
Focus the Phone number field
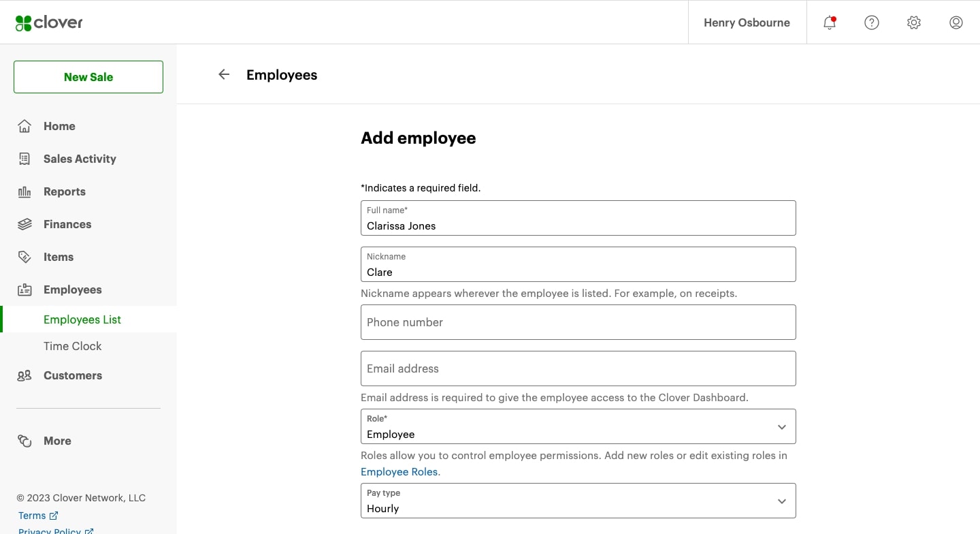578,322
